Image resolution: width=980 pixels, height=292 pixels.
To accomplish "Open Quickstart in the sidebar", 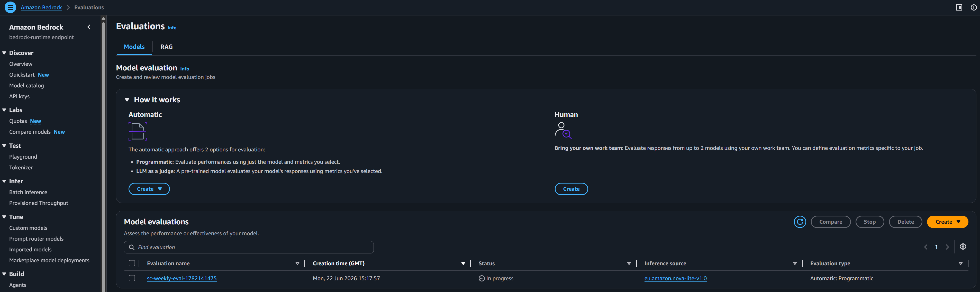I will click(x=22, y=75).
